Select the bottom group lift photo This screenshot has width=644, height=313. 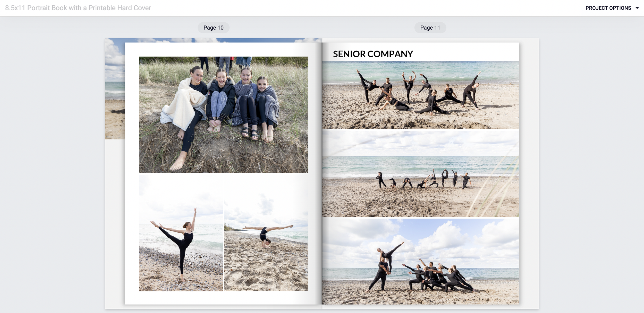420,261
